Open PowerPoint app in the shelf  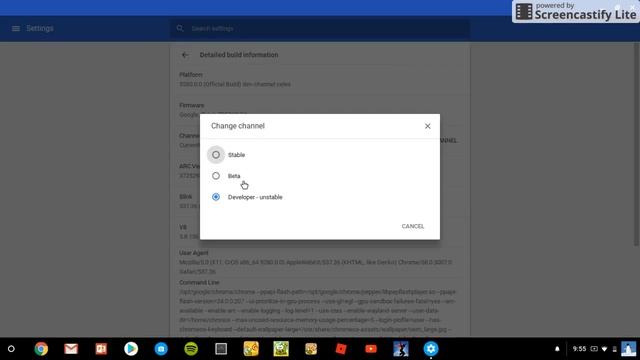click(101, 349)
